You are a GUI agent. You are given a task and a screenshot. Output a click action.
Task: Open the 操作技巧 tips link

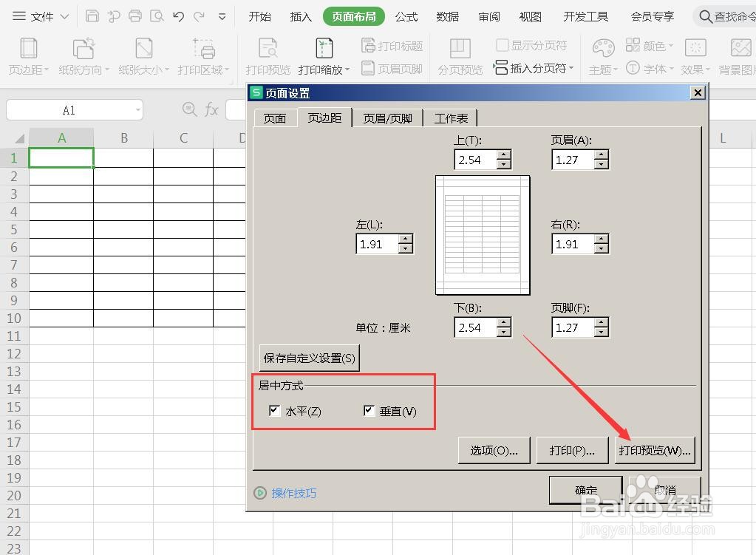[x=293, y=493]
